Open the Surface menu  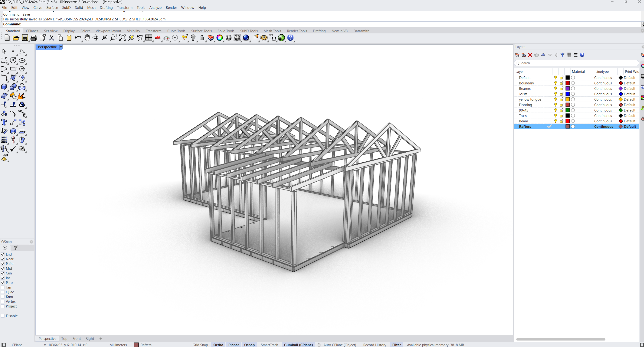point(52,8)
